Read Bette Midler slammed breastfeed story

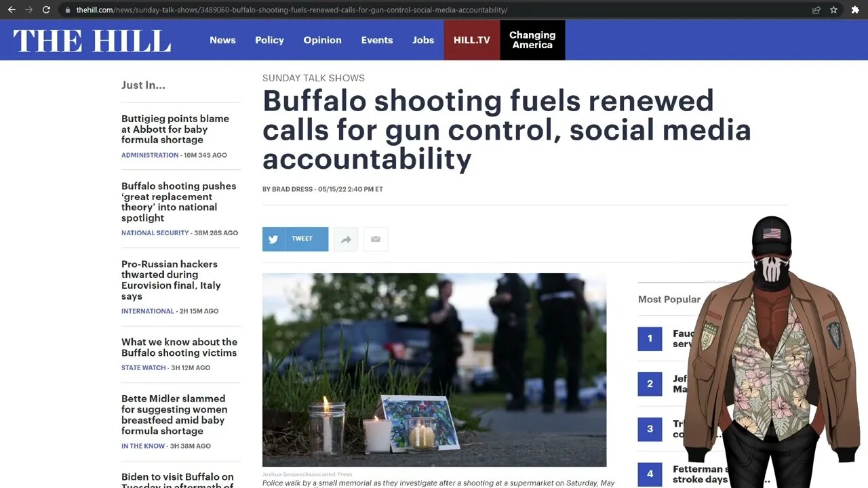174,415
